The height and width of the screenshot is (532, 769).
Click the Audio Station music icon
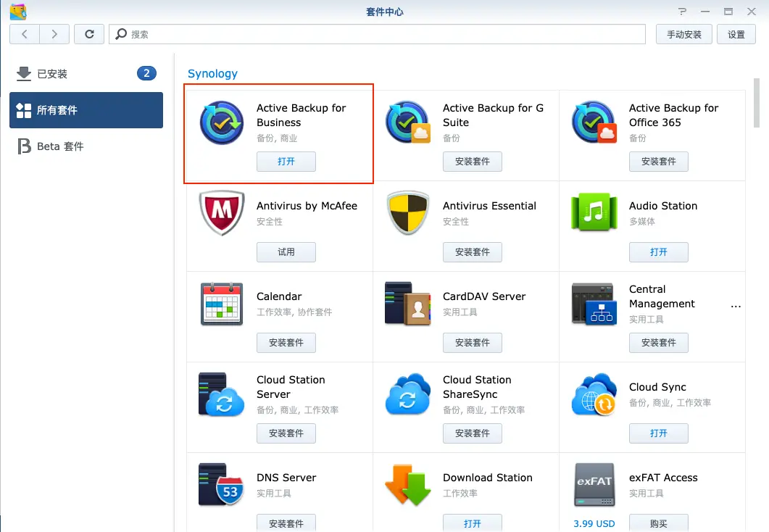(x=594, y=212)
